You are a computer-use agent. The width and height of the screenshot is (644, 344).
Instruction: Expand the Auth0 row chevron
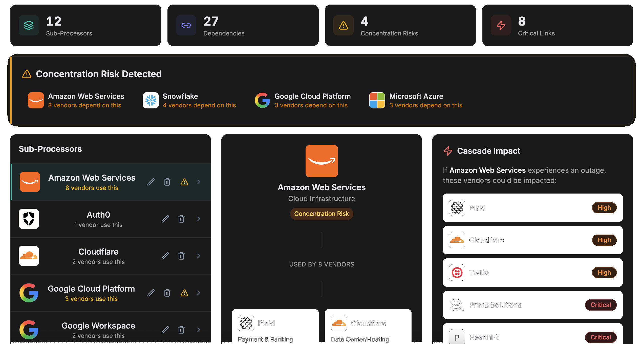pos(199,219)
